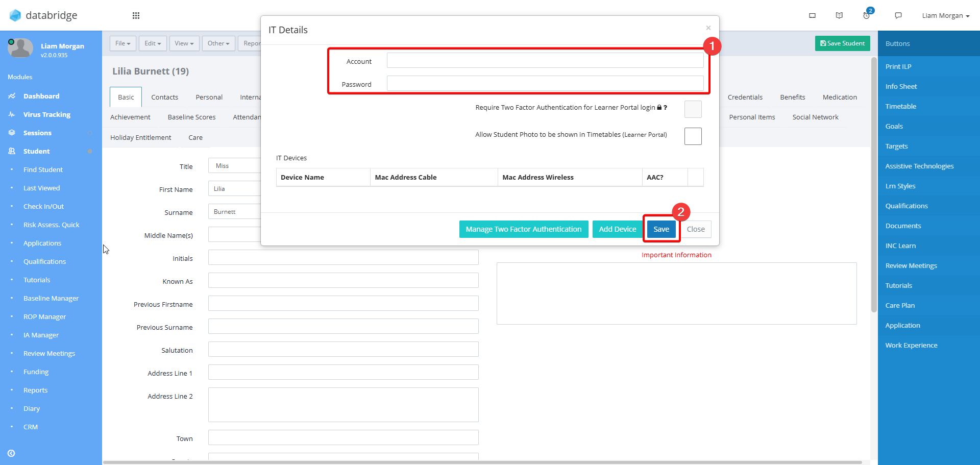Open Baseline Manager in sidebar
Viewport: 980px width, 465px height.
click(x=51, y=298)
